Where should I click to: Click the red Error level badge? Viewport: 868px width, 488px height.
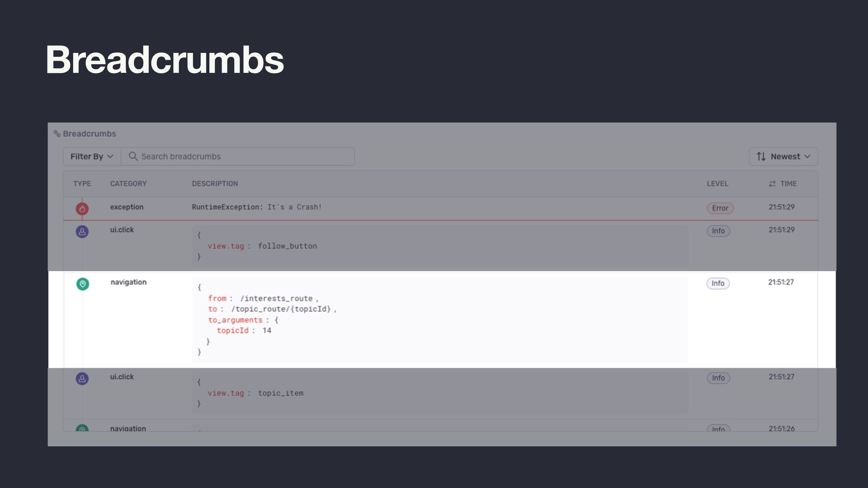720,208
